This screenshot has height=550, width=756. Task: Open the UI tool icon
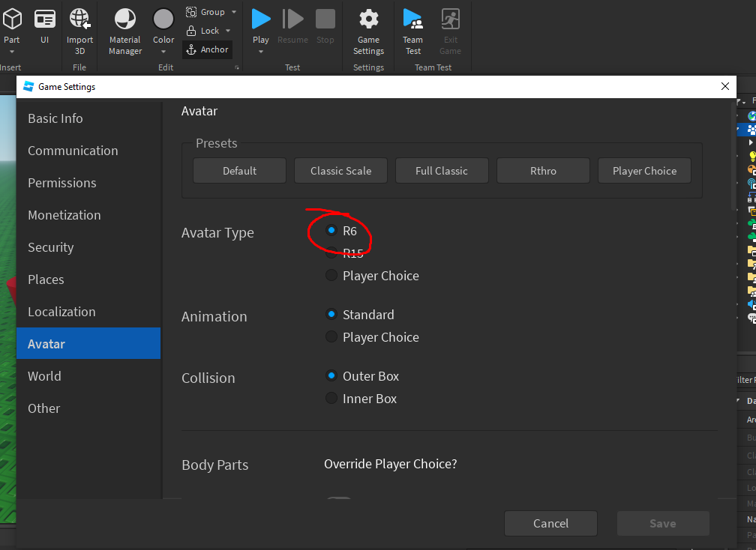click(x=45, y=19)
